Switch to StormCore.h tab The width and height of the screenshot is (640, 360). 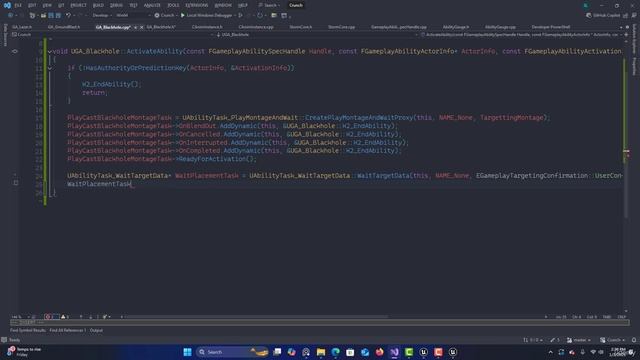300,27
